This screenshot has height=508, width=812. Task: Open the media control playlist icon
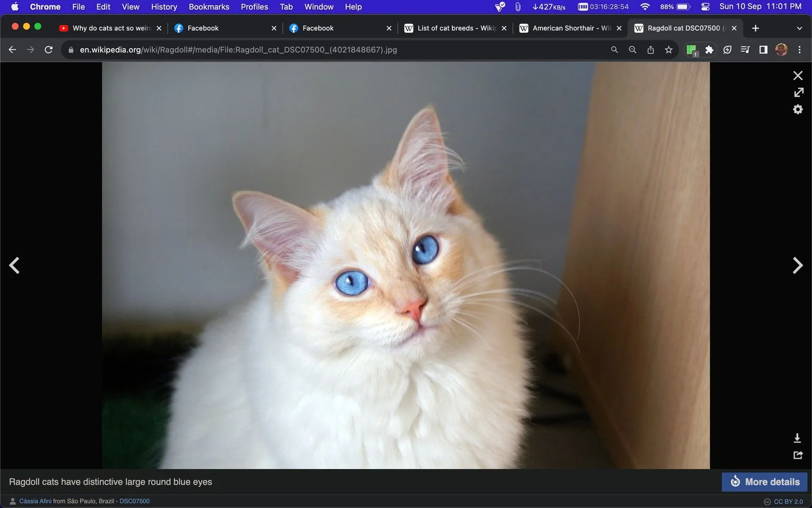[x=745, y=50]
